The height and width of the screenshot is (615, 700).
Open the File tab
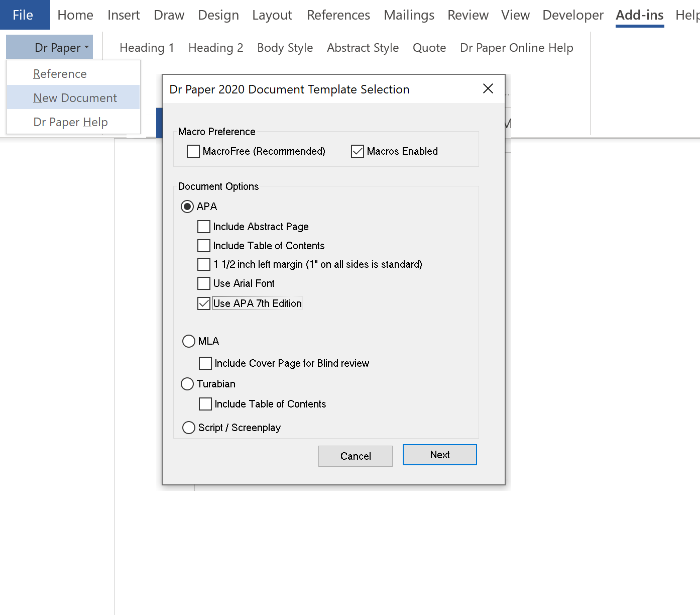pos(23,15)
